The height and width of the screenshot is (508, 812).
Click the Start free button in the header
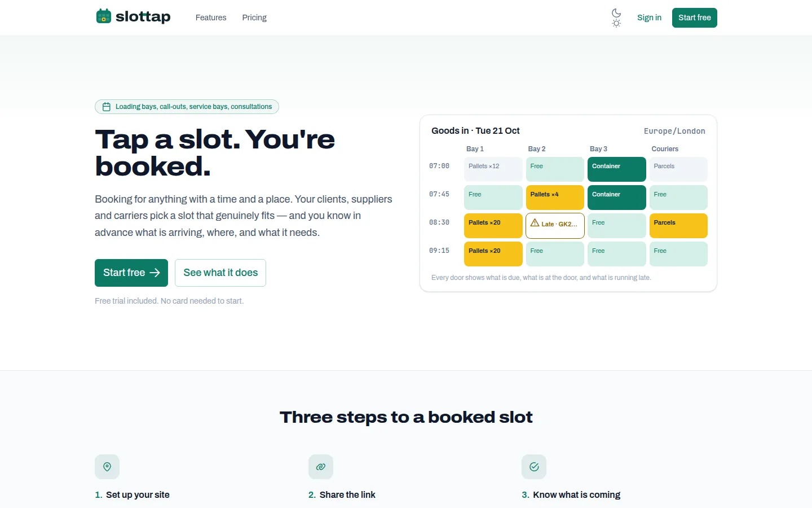(x=695, y=17)
